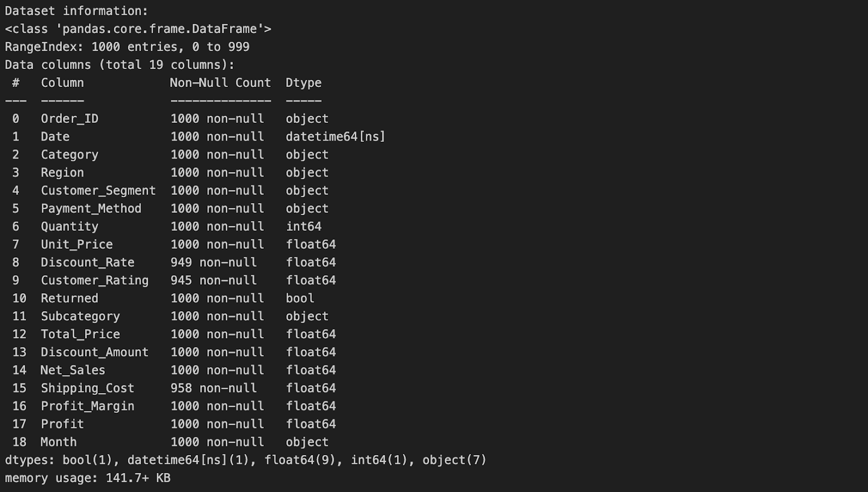
Task: Click the memory usage 141.7+ KB line
Action: point(87,478)
